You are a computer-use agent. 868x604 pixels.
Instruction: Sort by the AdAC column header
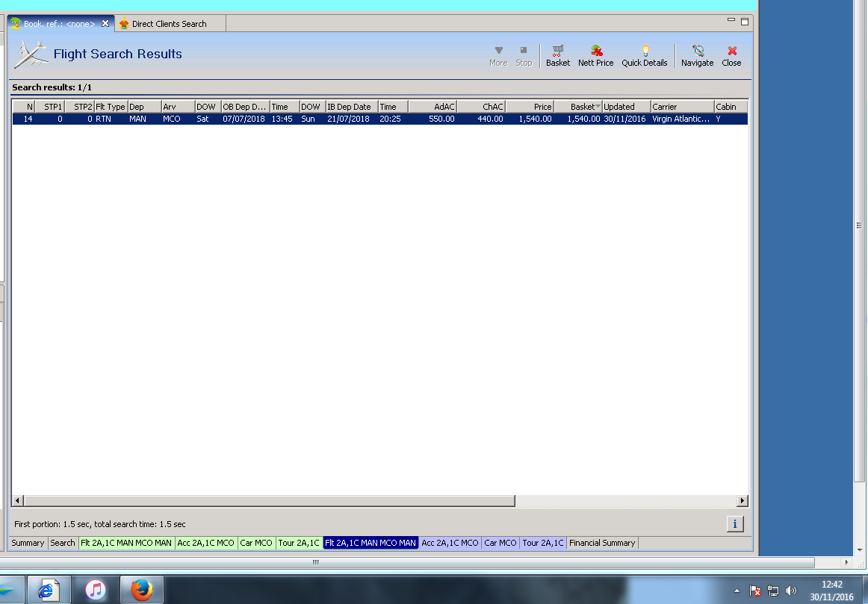433,107
